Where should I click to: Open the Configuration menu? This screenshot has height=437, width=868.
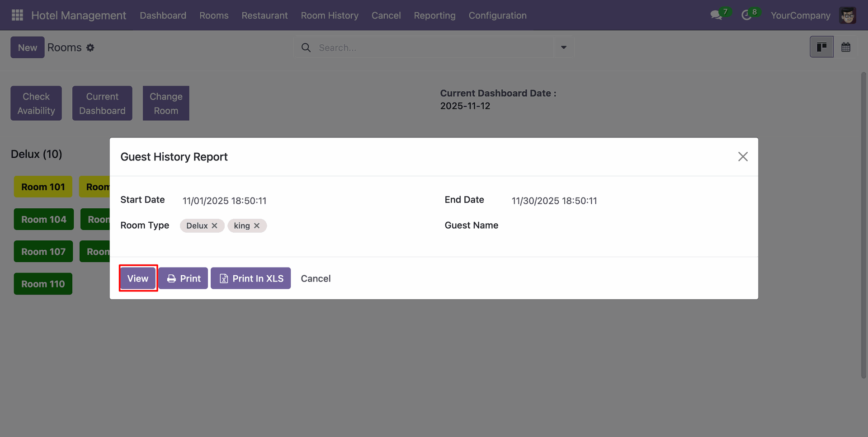497,15
